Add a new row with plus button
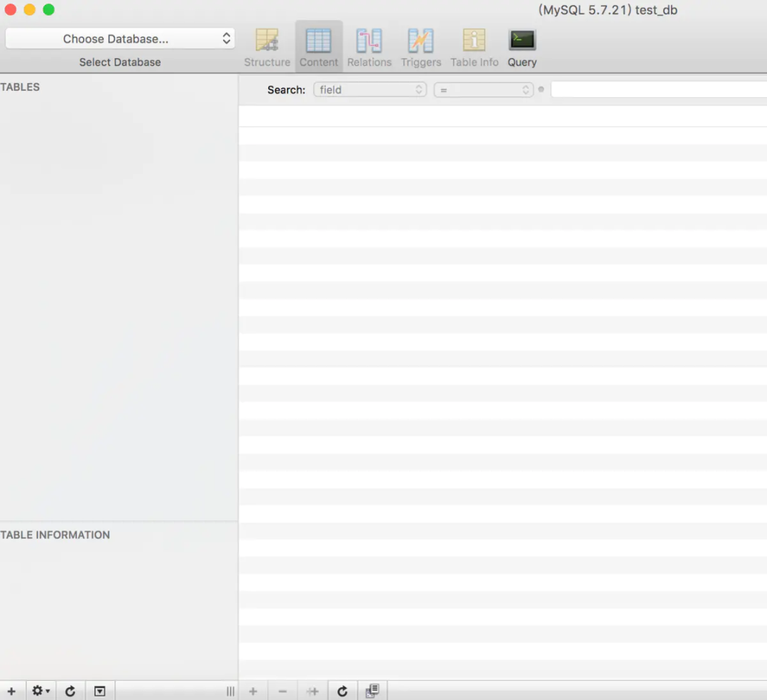 254,691
